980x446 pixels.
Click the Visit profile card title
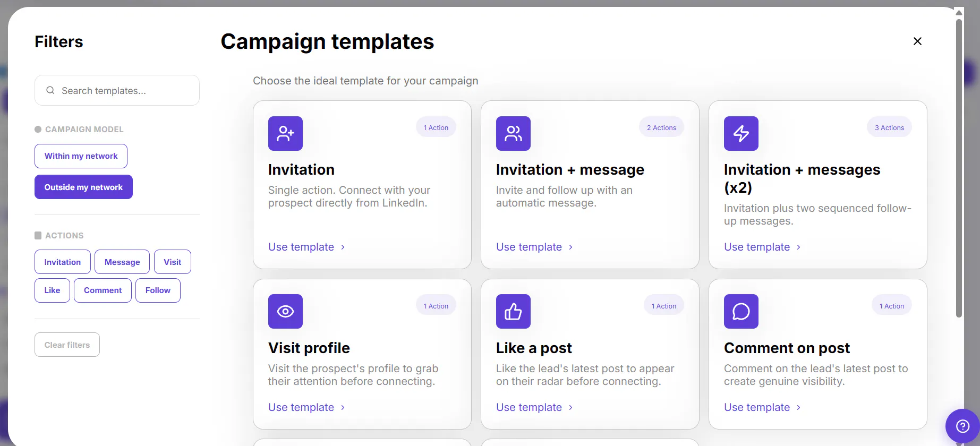[309, 348]
